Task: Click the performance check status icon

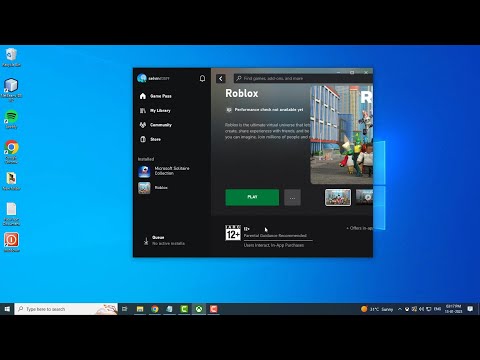Action: (229, 110)
